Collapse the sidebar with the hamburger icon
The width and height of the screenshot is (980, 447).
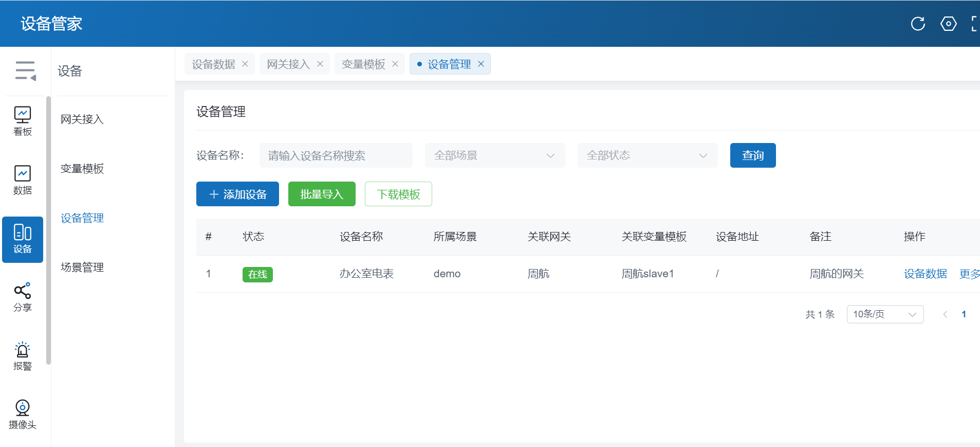(x=25, y=70)
